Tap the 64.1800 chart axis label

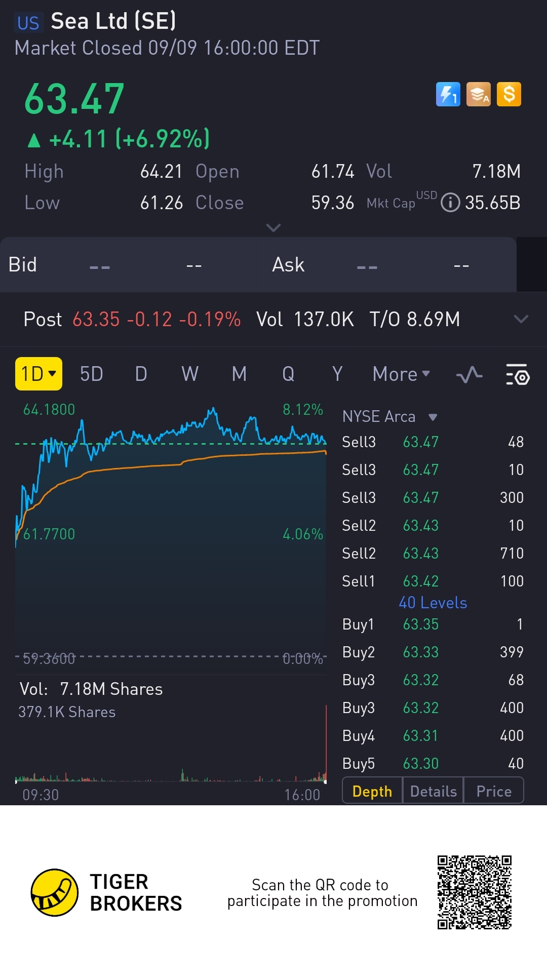coord(49,409)
